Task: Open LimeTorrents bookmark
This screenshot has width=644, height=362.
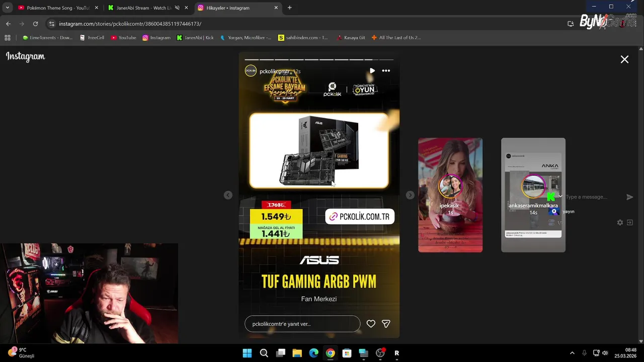Action: pos(47,38)
